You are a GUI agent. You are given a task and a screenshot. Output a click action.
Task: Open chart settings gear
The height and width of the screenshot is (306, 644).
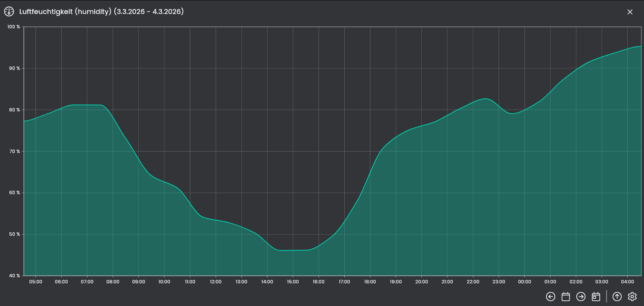click(632, 297)
